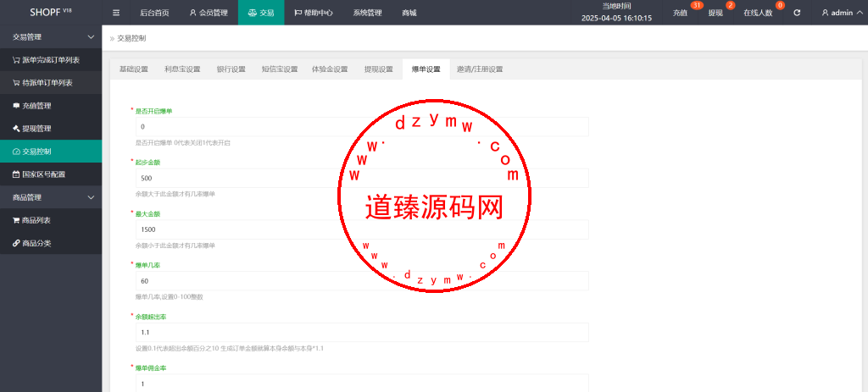Screen dimensions: 868x392
Task: Switch to the 邀请/注册设置 tab
Action: click(x=480, y=69)
